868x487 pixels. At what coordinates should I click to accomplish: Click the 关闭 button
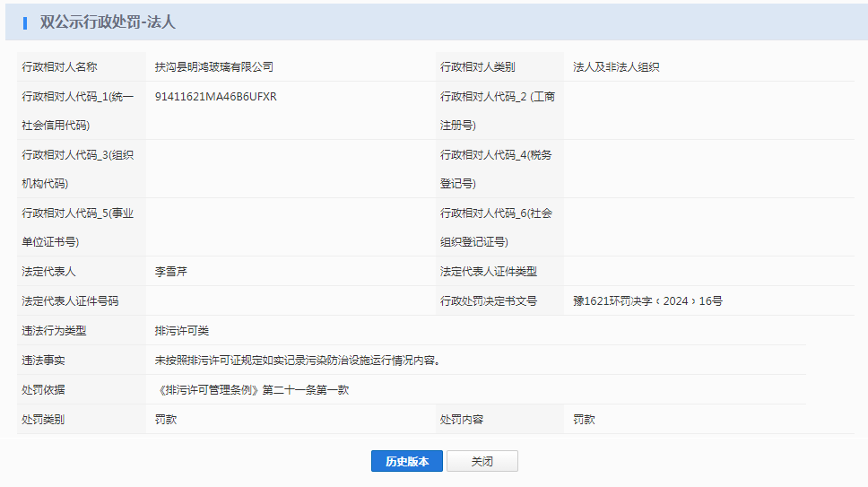click(482, 461)
